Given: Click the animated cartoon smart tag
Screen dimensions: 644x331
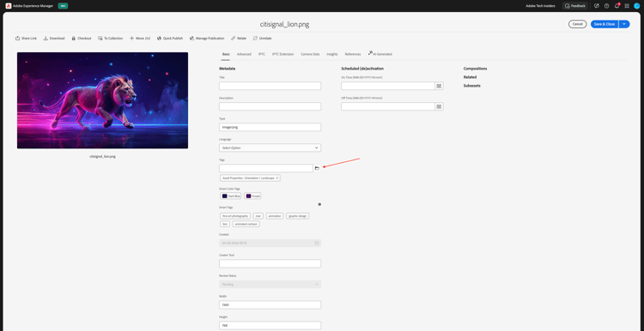Looking at the screenshot, I should click(x=246, y=224).
